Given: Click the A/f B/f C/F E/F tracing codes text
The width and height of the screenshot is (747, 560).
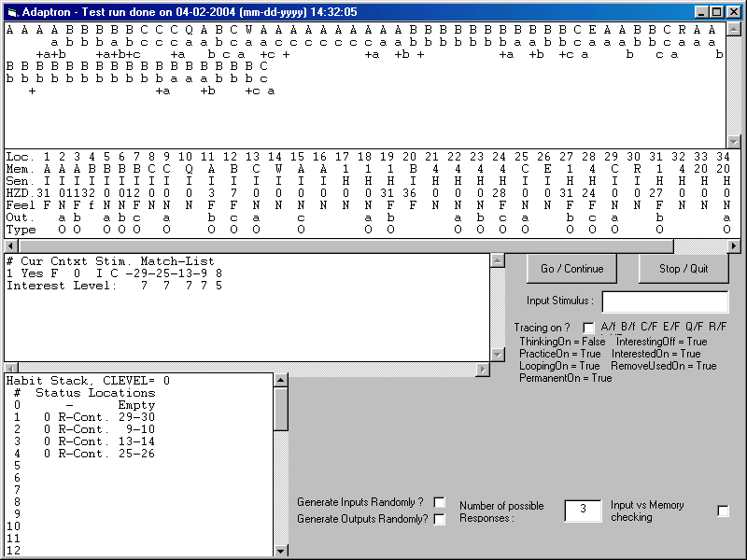Looking at the screenshot, I should [664, 327].
